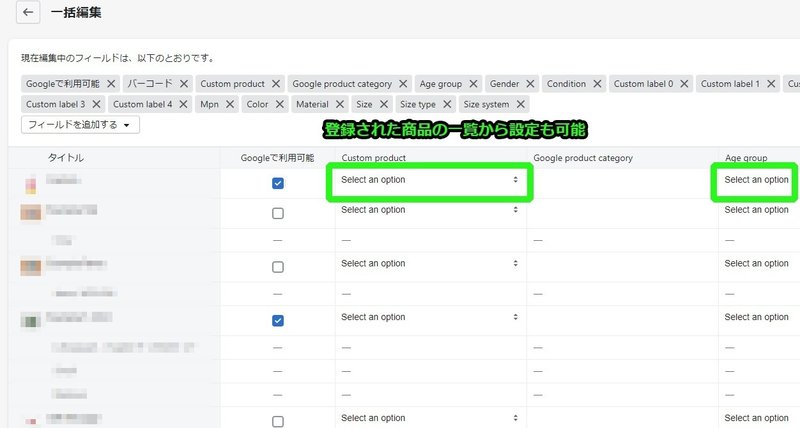Remove the Gender field tag
Image resolution: width=800 pixels, height=428 pixels.
pos(530,84)
